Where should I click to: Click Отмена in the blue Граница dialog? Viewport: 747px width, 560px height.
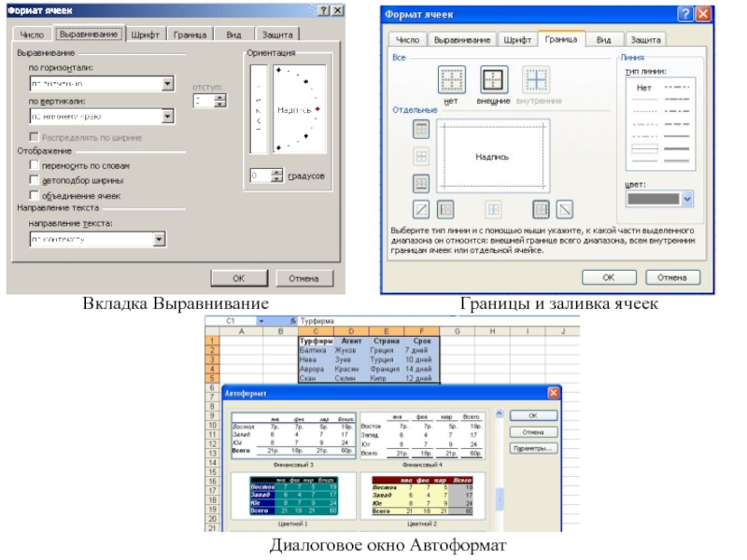coord(672,277)
